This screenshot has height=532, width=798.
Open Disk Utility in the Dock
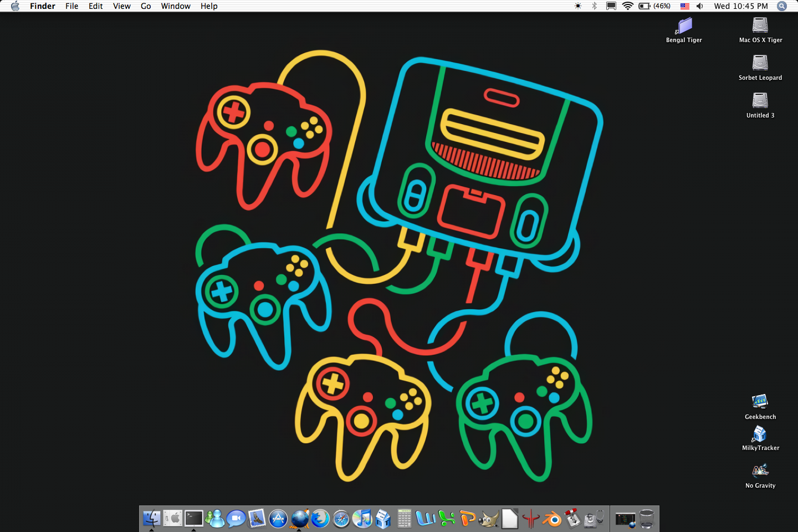point(594,519)
